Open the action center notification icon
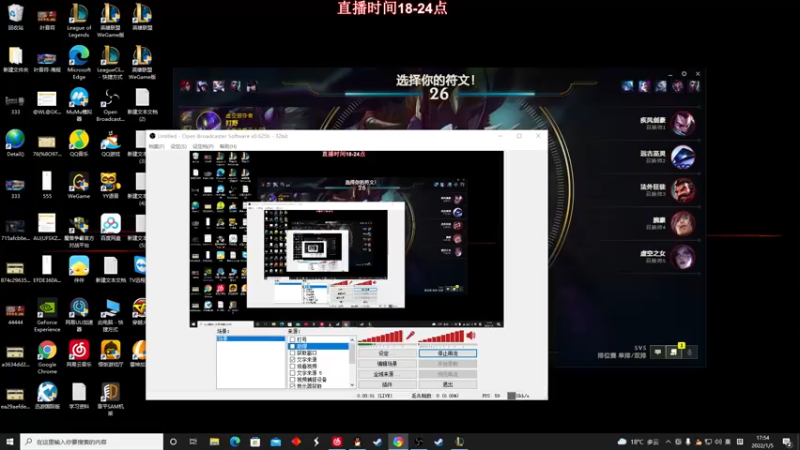This screenshot has width=800, height=450. [x=787, y=441]
